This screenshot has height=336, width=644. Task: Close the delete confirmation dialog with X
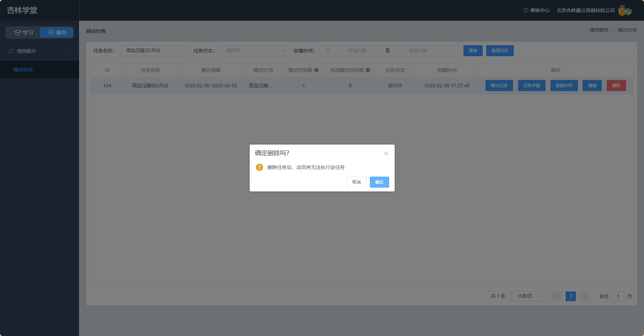point(386,154)
